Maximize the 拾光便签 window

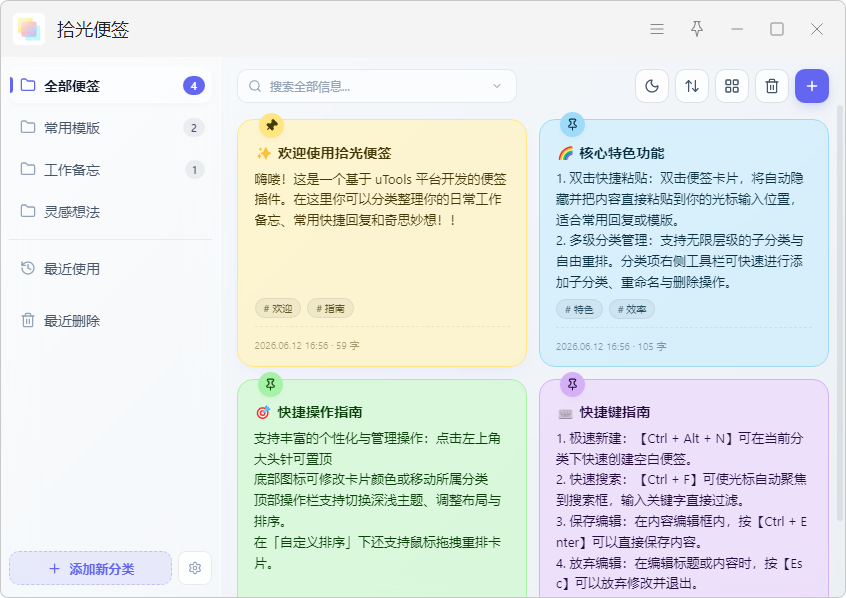[x=777, y=29]
